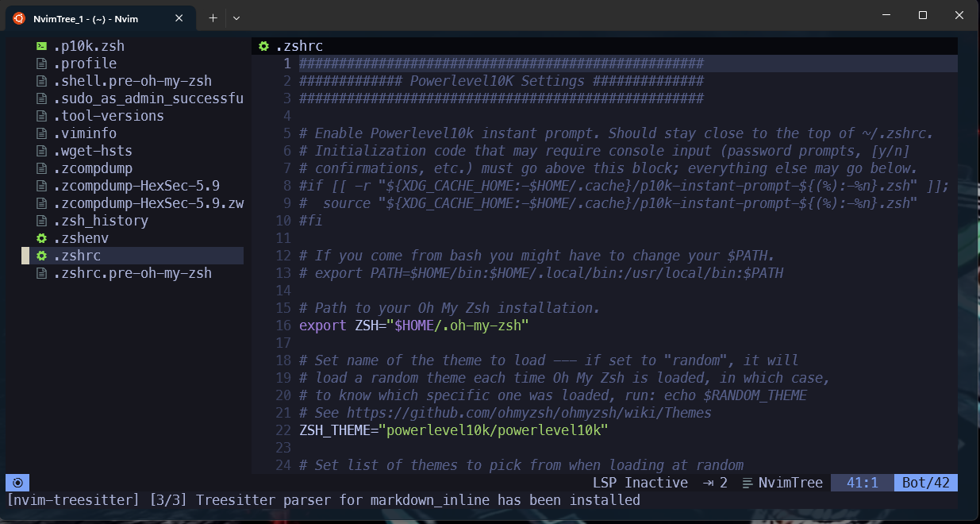Click the 'confirmations, etc.) must go above' comment

609,168
